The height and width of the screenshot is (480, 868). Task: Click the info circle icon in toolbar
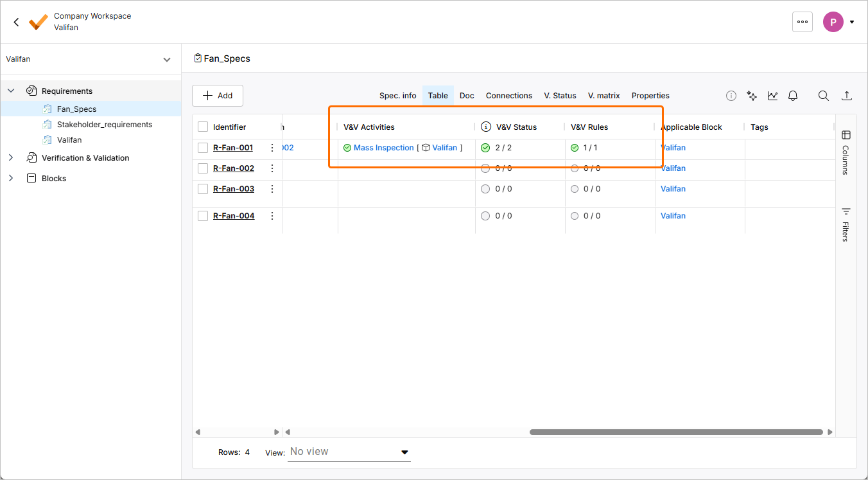[731, 96]
